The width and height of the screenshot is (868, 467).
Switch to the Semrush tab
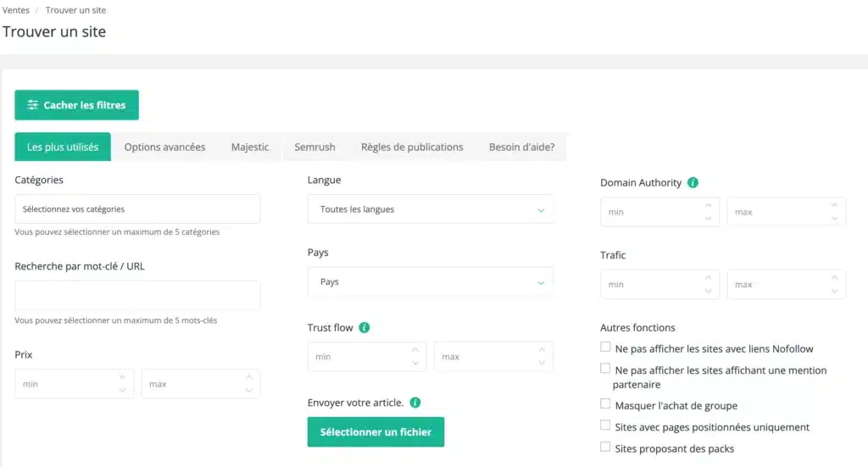[x=315, y=147]
